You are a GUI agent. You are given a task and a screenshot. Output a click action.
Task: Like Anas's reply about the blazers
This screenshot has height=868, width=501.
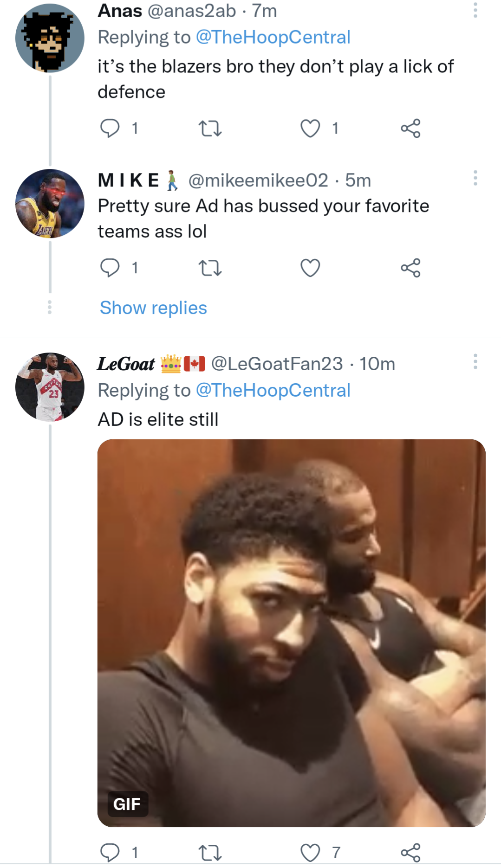point(310,129)
